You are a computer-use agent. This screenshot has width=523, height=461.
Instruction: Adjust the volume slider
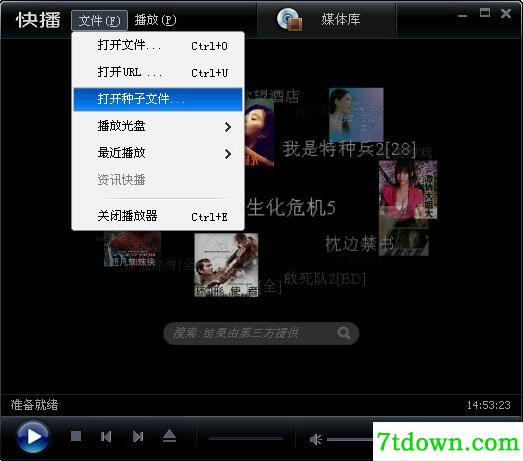tap(350, 439)
